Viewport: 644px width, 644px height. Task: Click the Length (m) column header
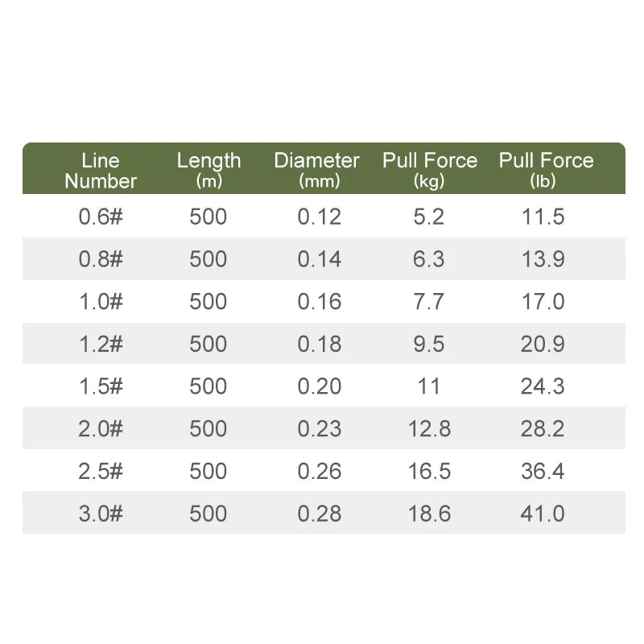(x=208, y=170)
